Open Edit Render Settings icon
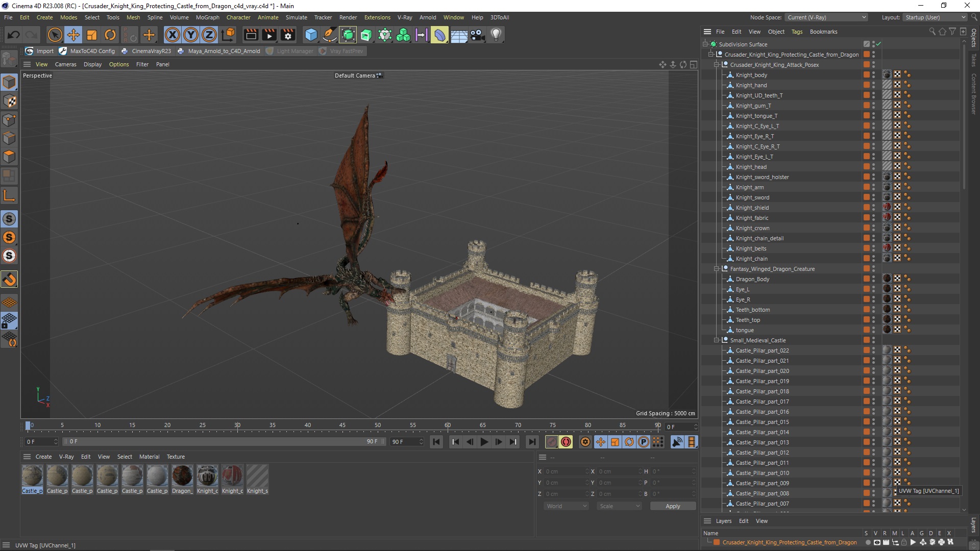980x551 pixels. coord(288,35)
